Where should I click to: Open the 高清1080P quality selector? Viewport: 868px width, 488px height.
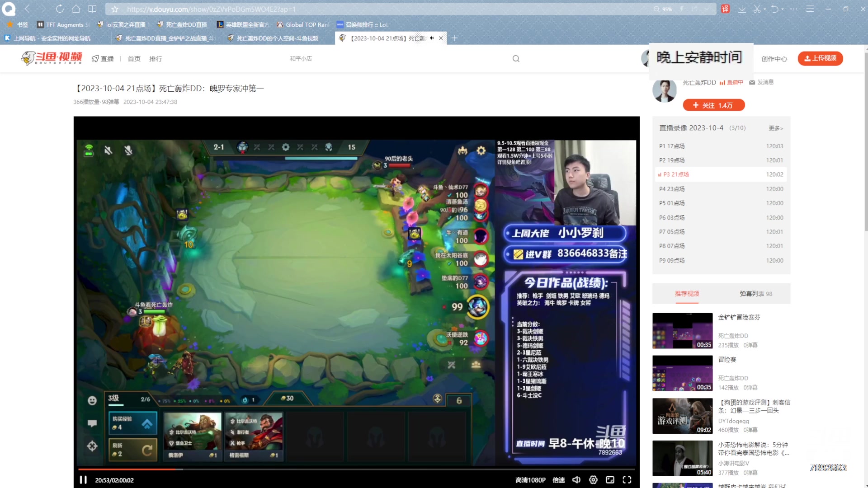coord(530,480)
